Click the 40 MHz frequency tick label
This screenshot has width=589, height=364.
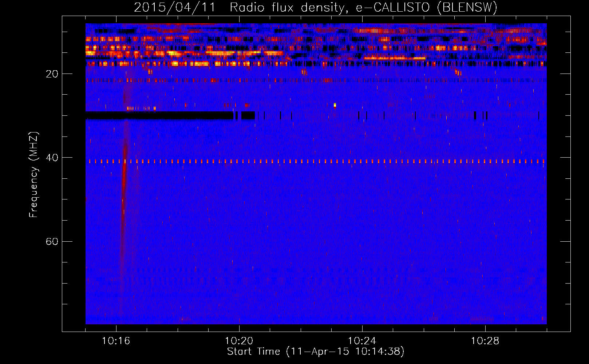pos(52,158)
